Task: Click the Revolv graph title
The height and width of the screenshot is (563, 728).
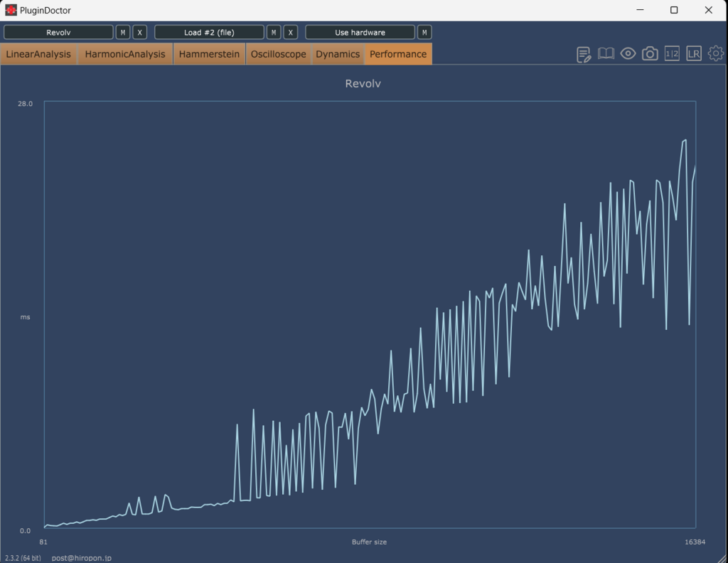Action: (363, 84)
